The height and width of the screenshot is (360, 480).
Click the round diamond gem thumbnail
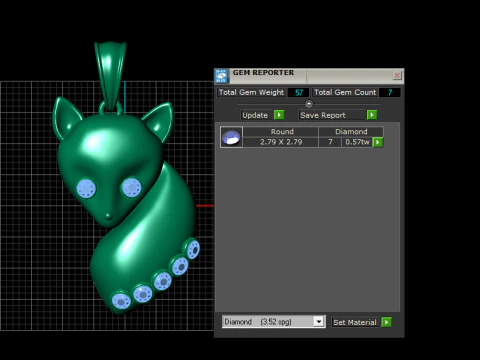click(x=231, y=137)
